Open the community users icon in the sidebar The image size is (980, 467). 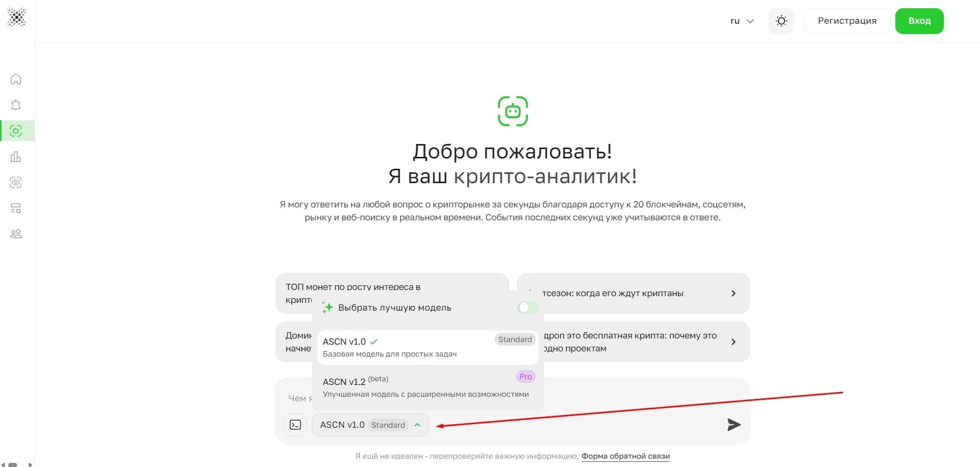click(16, 234)
